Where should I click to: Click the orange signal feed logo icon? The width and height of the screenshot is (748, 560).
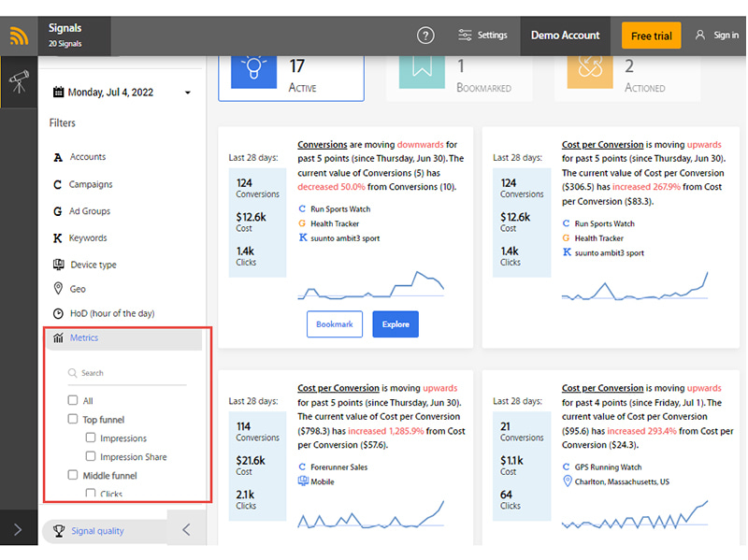[19, 36]
